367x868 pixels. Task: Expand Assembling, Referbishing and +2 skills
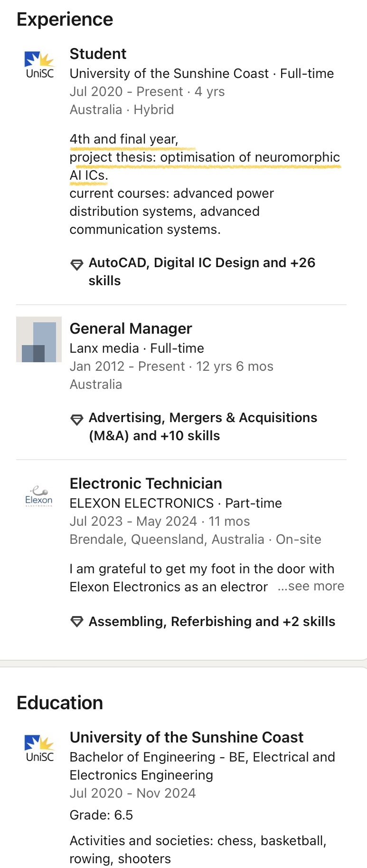coord(212,621)
